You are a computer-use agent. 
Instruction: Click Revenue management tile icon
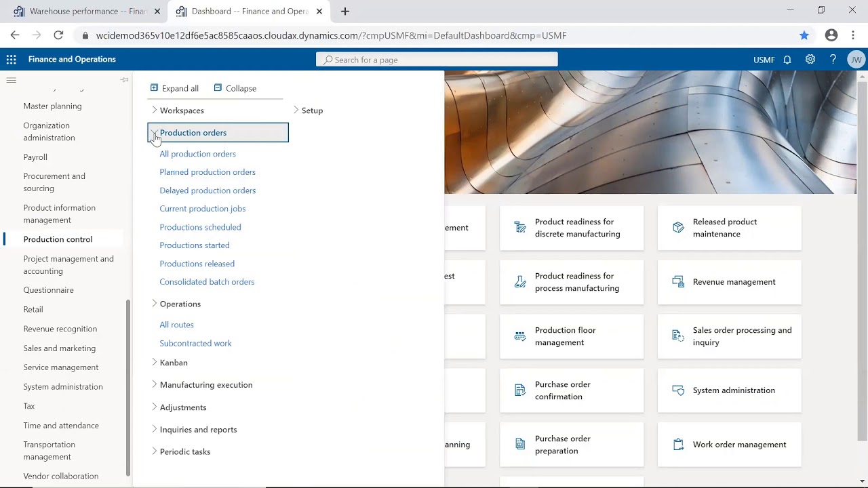[678, 282]
